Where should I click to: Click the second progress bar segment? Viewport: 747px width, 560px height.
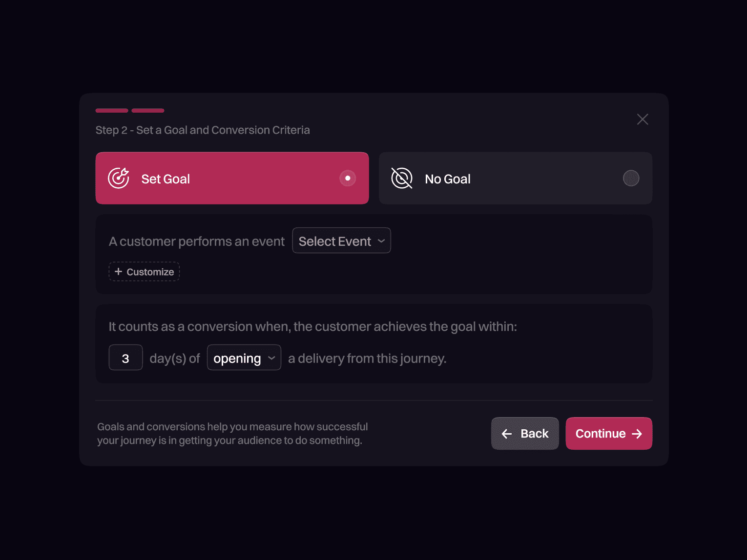147,111
